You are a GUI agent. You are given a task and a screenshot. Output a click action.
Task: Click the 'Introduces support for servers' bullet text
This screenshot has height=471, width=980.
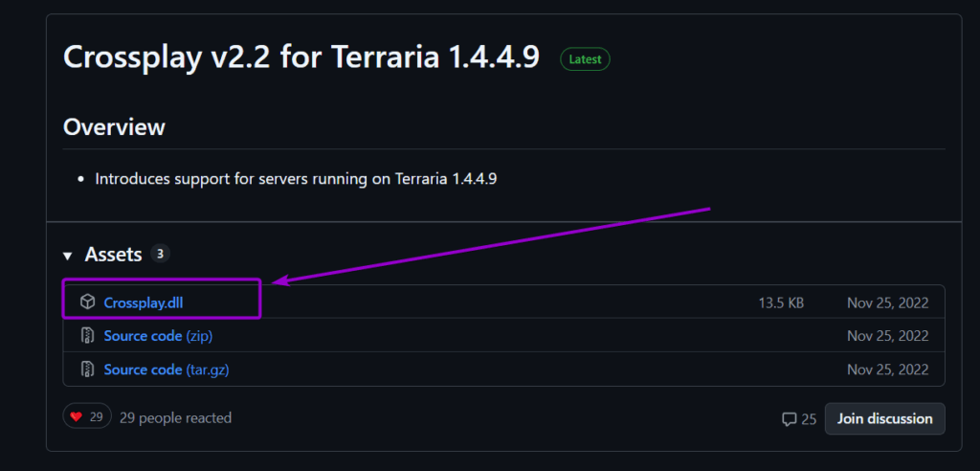tap(296, 179)
